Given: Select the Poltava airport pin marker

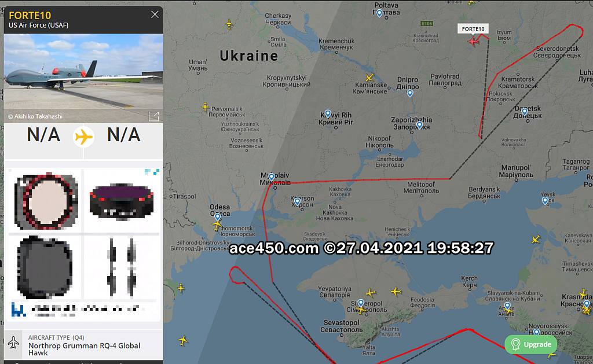Looking at the screenshot, I should click(x=379, y=13).
